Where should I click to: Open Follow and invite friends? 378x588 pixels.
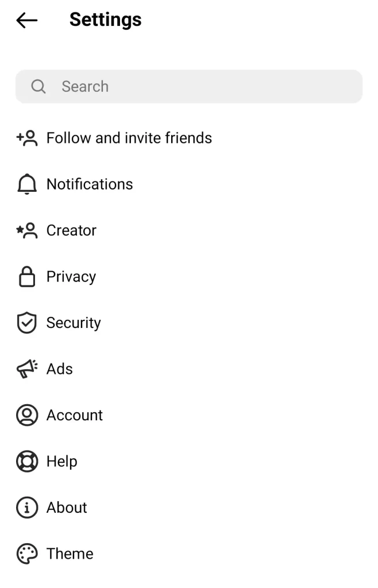point(129,138)
